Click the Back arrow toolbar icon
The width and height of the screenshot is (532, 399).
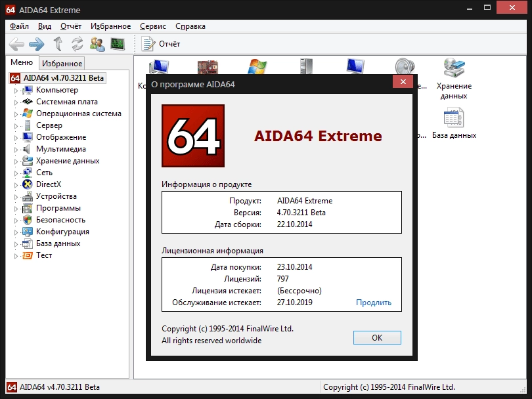pyautogui.click(x=16, y=44)
